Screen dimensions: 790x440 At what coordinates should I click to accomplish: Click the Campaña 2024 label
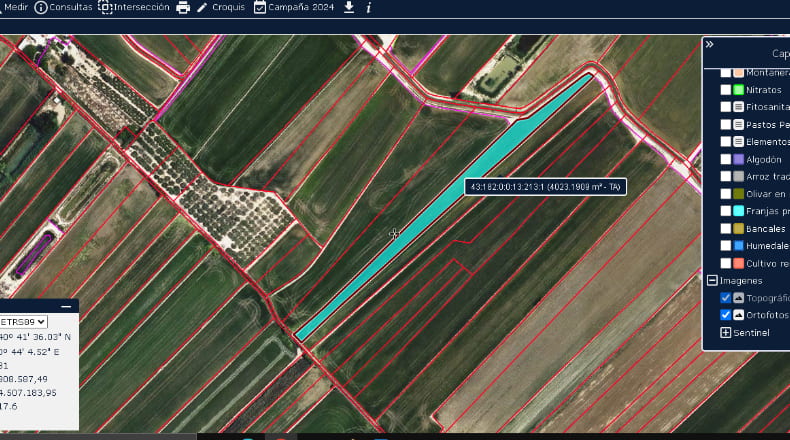(301, 7)
